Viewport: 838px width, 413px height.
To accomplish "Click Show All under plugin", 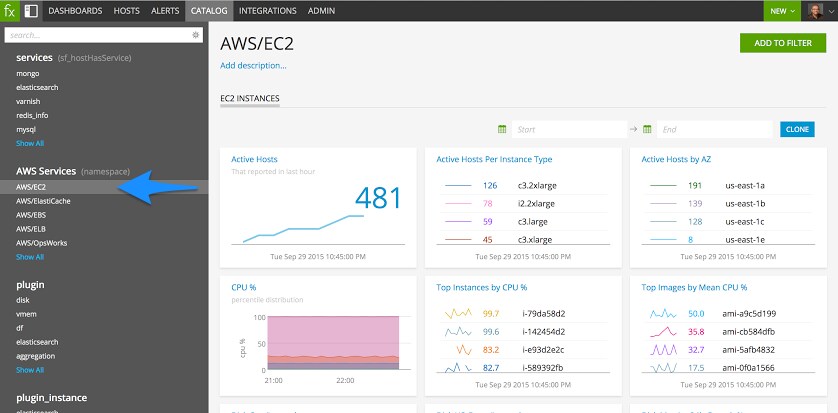I will [x=30, y=370].
